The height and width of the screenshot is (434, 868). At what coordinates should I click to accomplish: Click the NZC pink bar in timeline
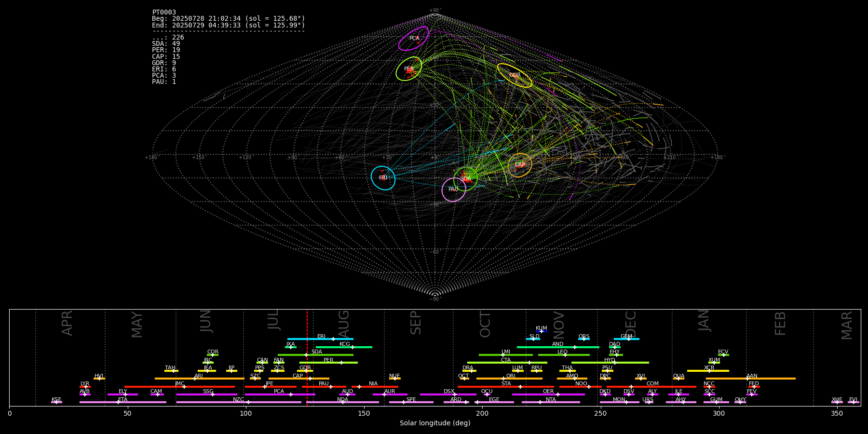(x=239, y=402)
